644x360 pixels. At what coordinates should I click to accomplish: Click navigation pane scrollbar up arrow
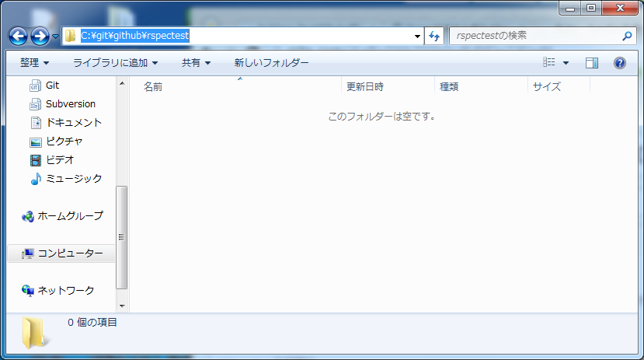pos(122,83)
